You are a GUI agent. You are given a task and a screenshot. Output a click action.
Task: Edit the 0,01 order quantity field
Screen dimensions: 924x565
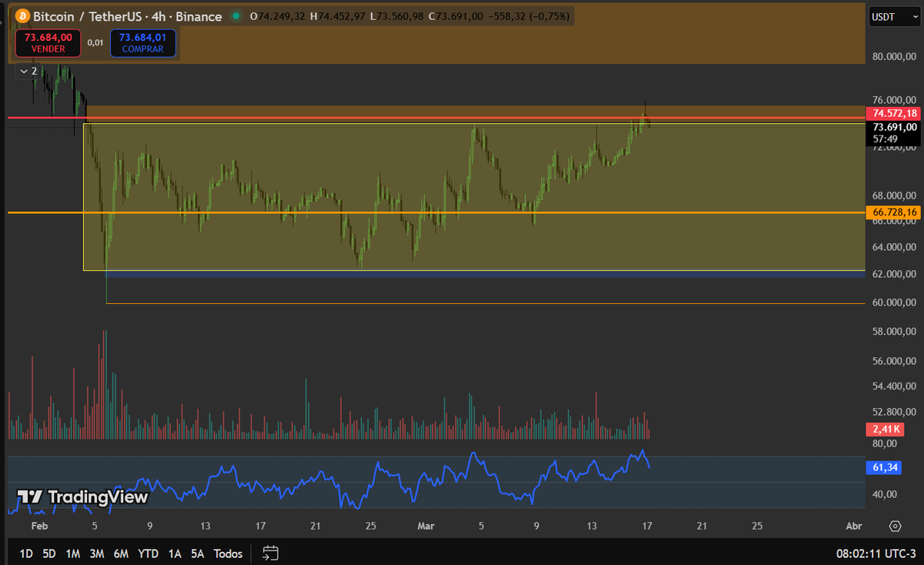pyautogui.click(x=95, y=43)
